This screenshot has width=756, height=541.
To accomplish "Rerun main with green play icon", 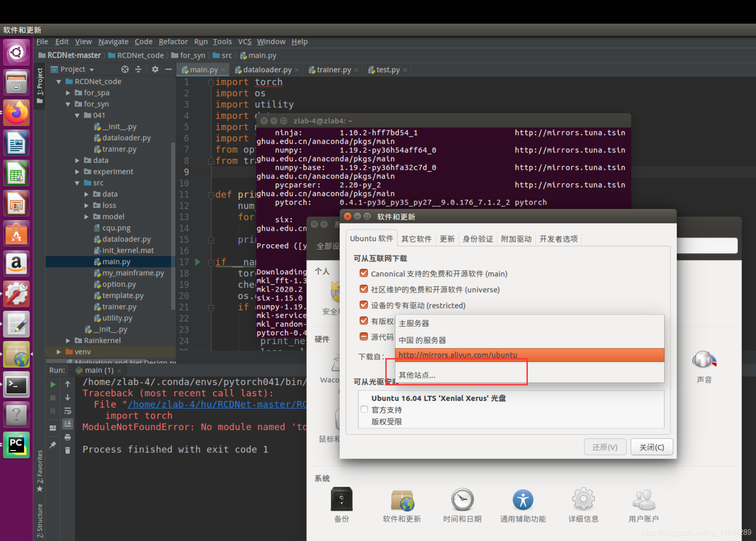I will click(53, 384).
